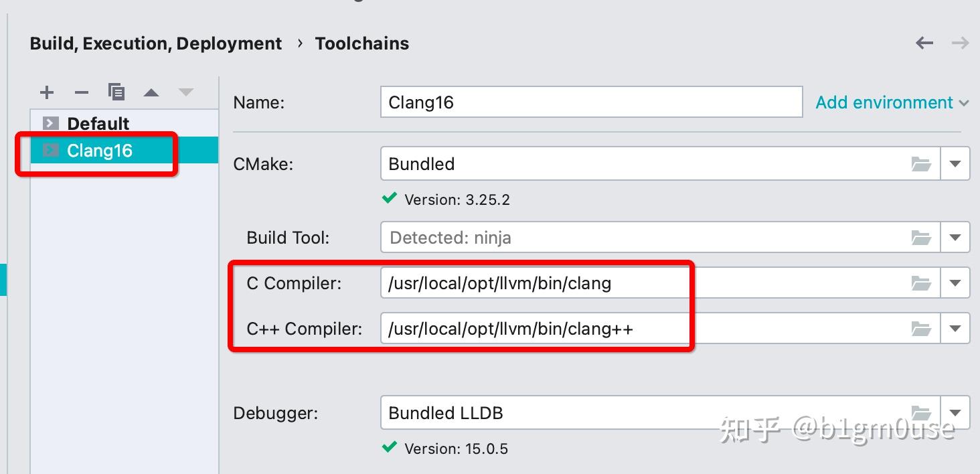Navigate back with left arrow

(x=924, y=44)
